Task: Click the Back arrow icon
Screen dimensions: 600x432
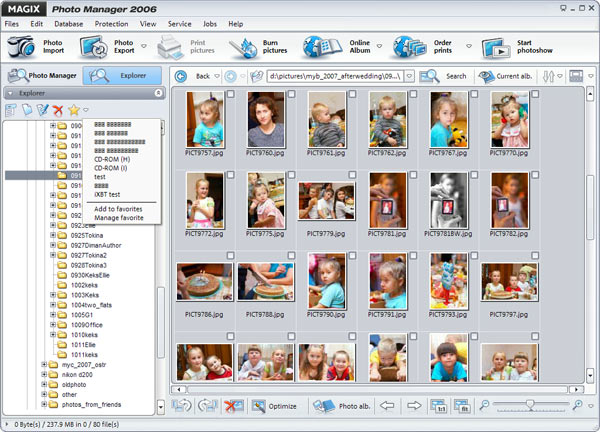Action: 181,76
